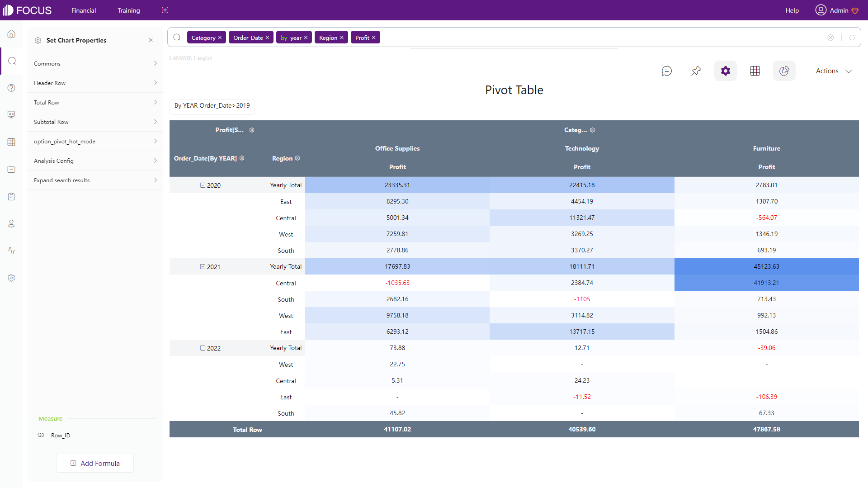
Task: Close the Set Chart Properties panel
Action: 151,40
